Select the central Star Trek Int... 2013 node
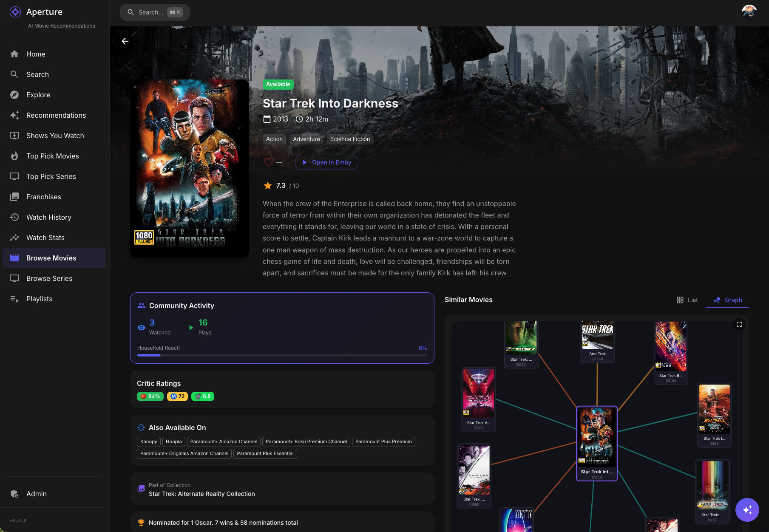This screenshot has width=769, height=532. (597, 443)
